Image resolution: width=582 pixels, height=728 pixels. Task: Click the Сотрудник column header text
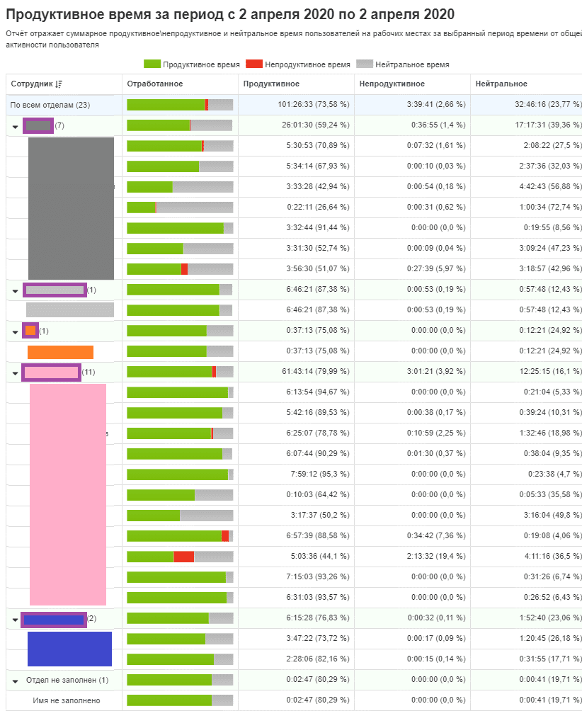32,84
